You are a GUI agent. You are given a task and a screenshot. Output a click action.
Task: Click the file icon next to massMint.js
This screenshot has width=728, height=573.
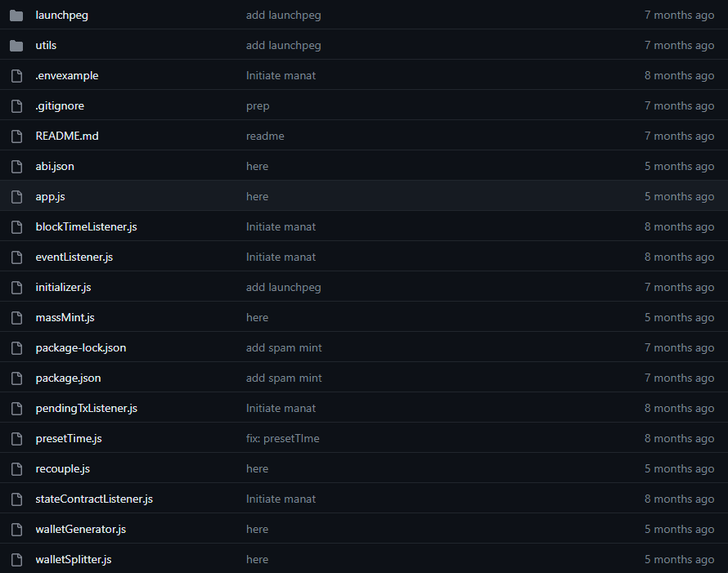[x=16, y=318]
